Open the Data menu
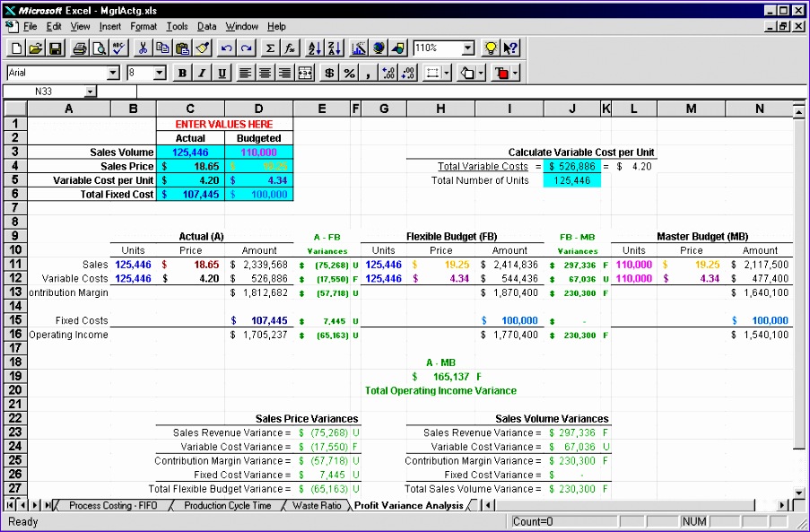Screen dimensions: 810x532 tap(207, 26)
